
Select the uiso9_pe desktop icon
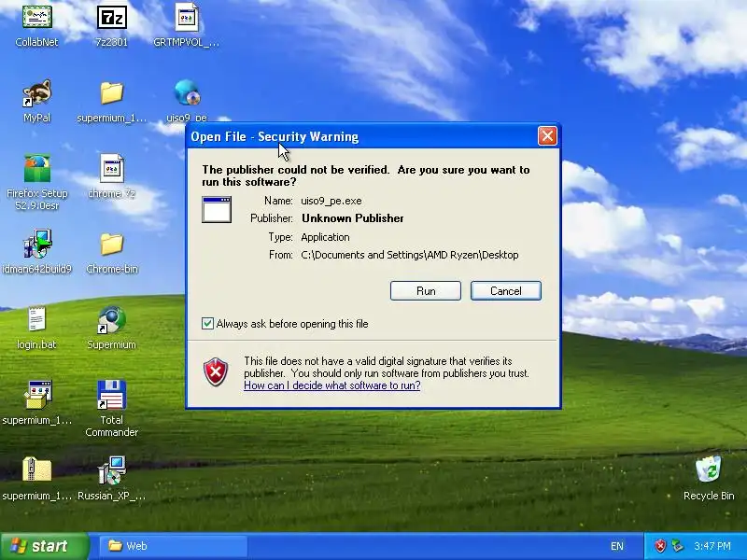(186, 92)
